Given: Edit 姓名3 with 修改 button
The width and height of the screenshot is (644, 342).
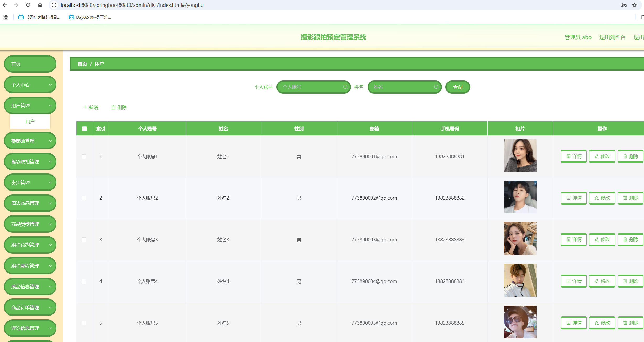Looking at the screenshot, I should click(x=602, y=240).
